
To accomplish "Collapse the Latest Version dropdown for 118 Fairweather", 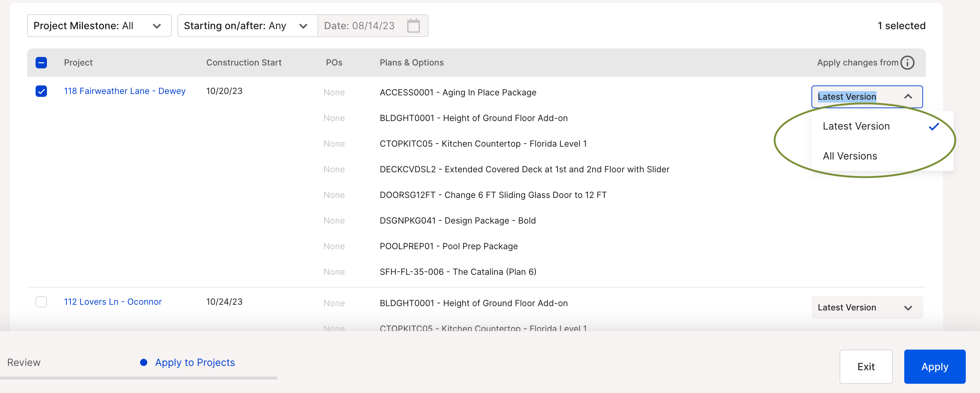I will 867,97.
